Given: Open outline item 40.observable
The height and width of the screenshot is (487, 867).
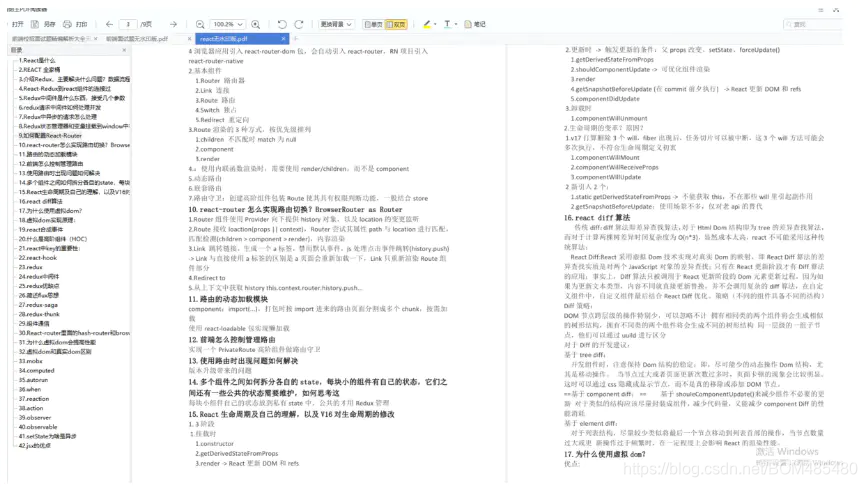Looking at the screenshot, I should tap(38, 427).
